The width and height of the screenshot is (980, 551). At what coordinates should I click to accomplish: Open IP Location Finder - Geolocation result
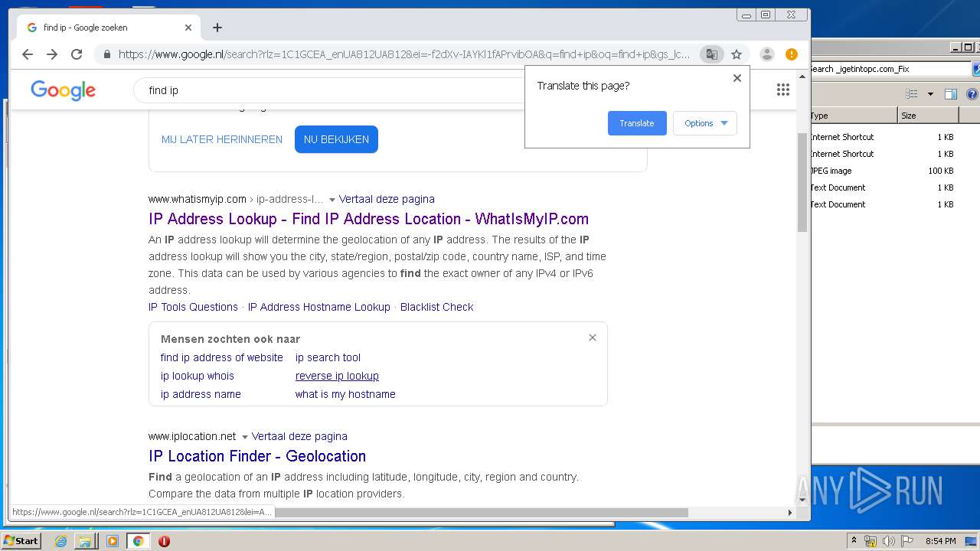(257, 456)
